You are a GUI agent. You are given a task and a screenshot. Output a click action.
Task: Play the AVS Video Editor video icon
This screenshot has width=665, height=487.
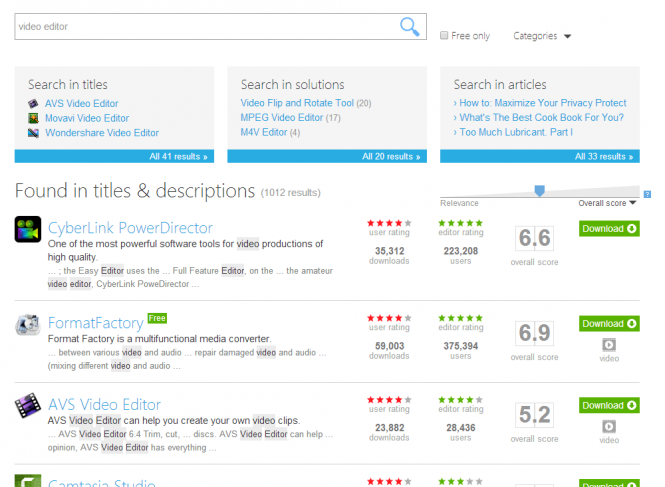point(609,426)
